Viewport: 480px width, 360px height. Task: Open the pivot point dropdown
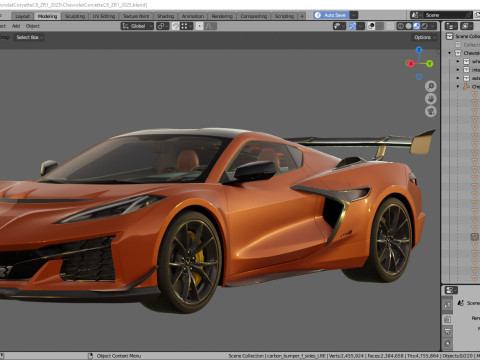(x=163, y=26)
